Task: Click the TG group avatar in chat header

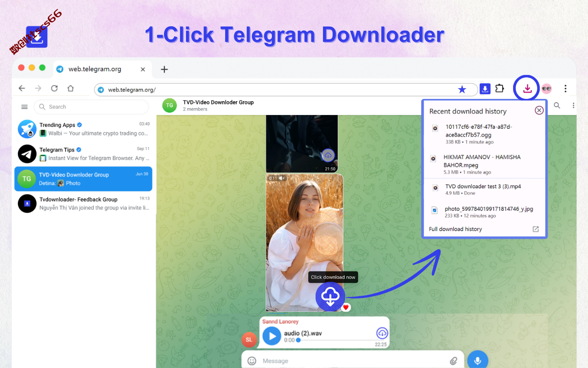Action: pos(170,105)
